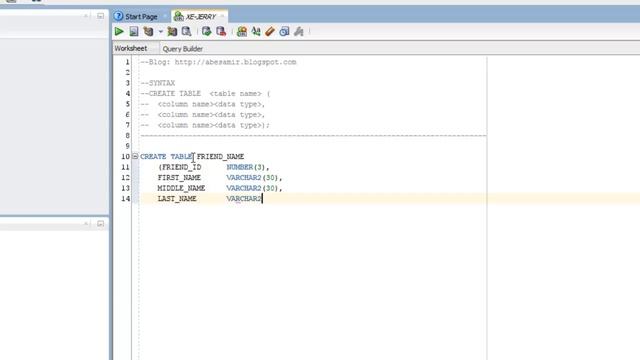Close the XE-JERRY tab
Viewport: 640px width, 360px height.
tap(222, 16)
